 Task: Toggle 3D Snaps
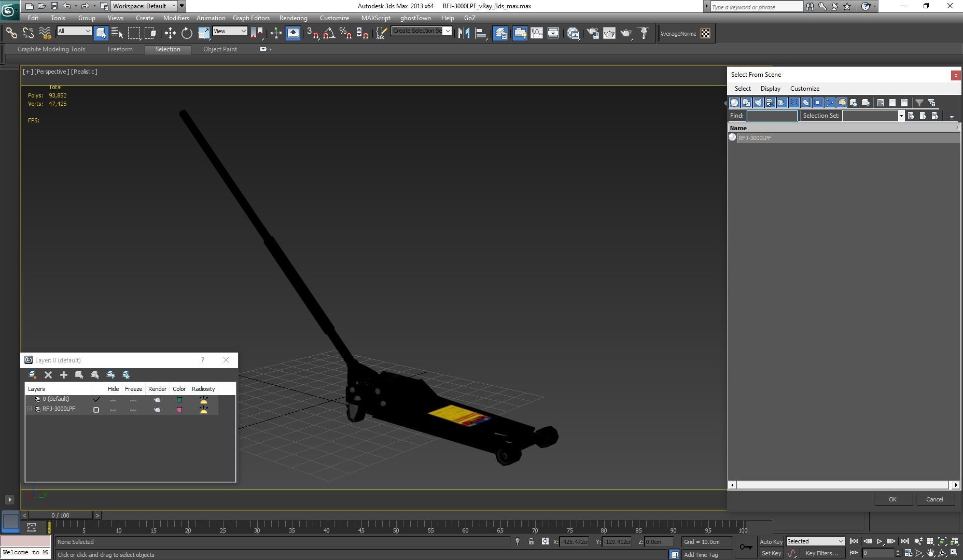312,33
